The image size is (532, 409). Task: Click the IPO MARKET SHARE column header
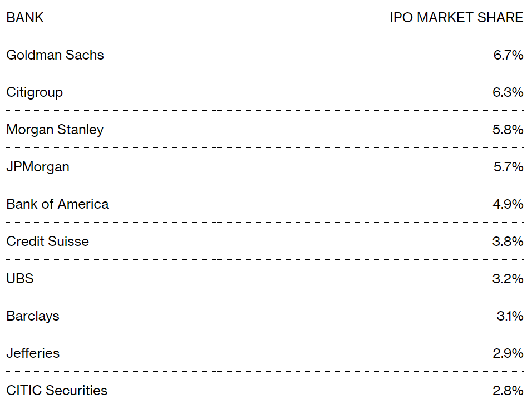(x=456, y=18)
